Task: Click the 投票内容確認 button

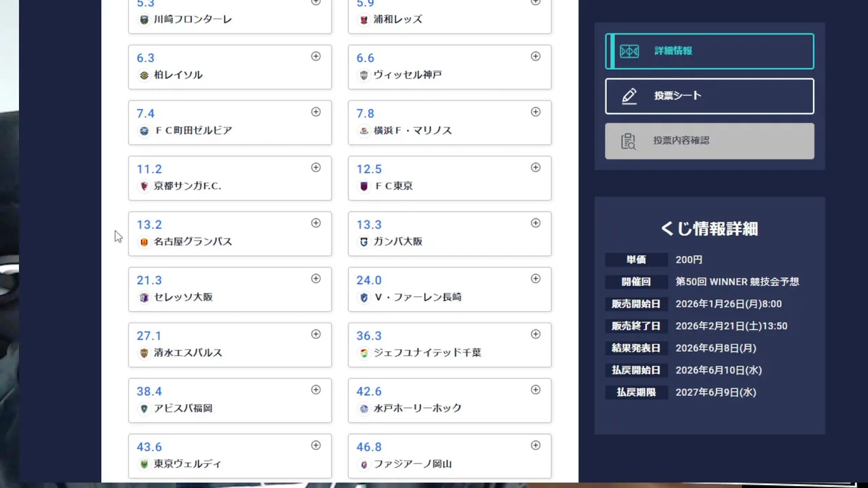Action: coord(709,141)
